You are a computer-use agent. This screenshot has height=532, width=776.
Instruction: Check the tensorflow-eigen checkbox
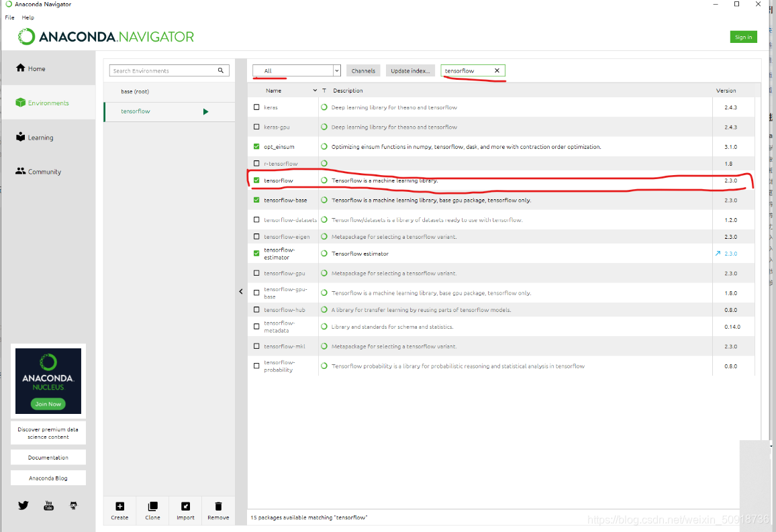[256, 236]
